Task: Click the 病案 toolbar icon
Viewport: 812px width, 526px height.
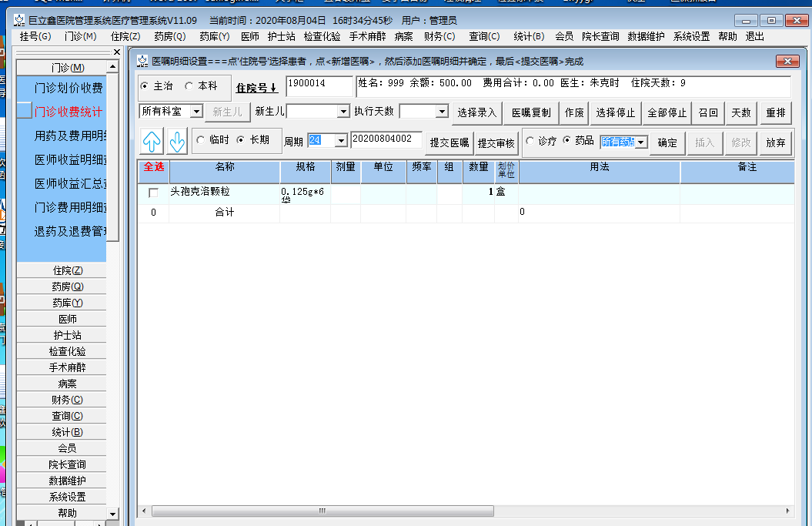Action: click(x=403, y=35)
